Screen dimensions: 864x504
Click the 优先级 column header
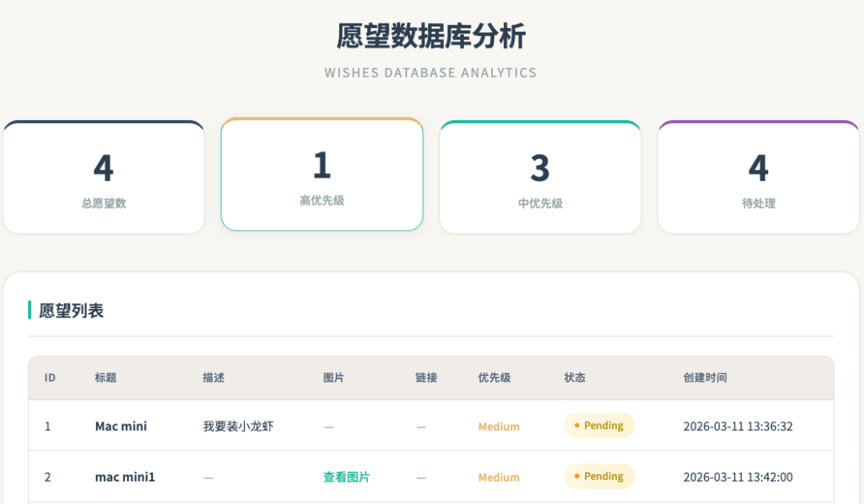click(494, 378)
